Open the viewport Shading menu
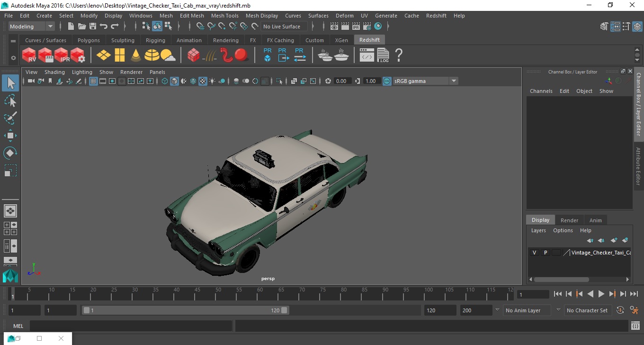The width and height of the screenshot is (644, 345). point(54,72)
